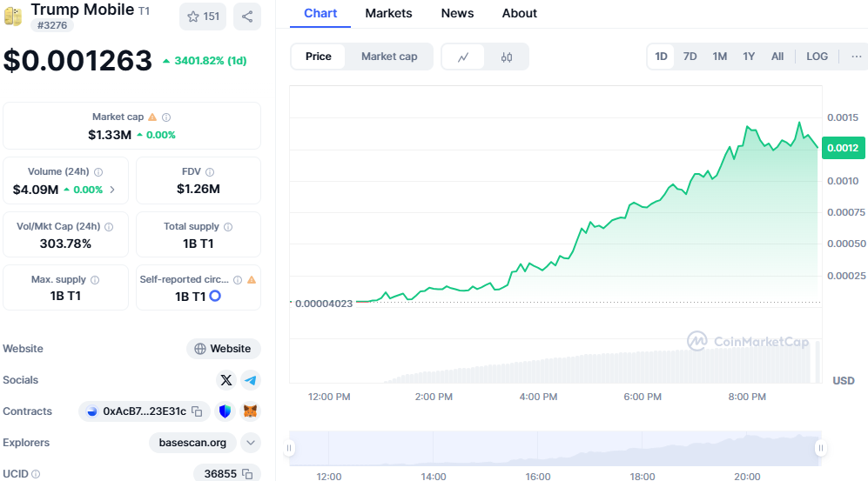
Task: Toggle LOG scale on chart
Action: (818, 57)
